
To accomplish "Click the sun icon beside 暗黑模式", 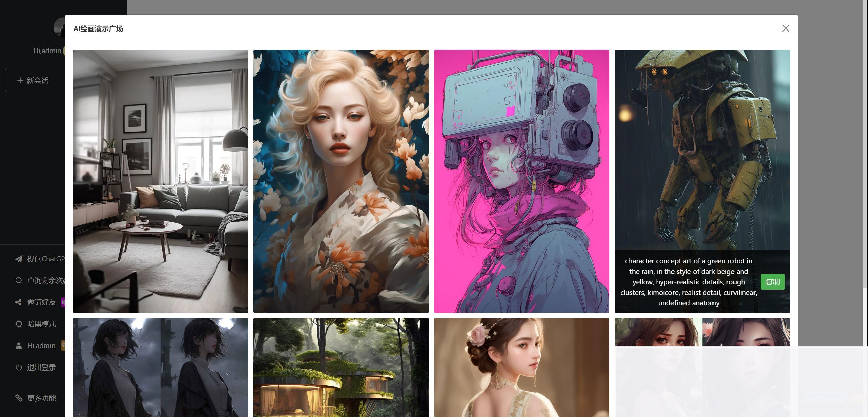I will click(x=19, y=324).
